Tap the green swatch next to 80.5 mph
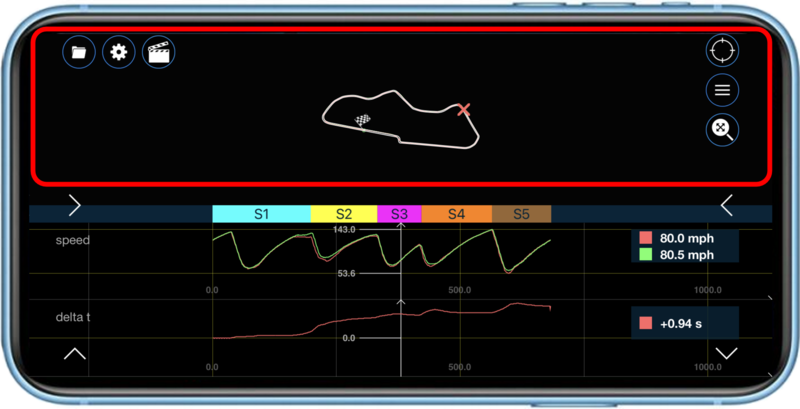 coord(645,254)
